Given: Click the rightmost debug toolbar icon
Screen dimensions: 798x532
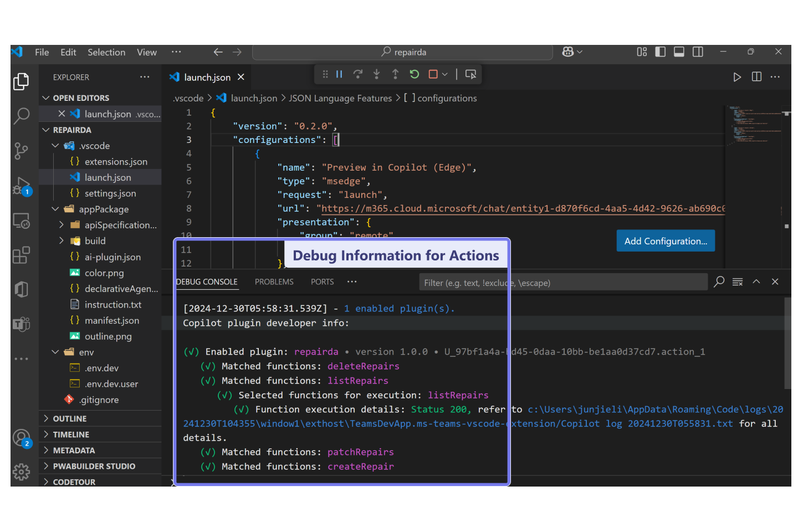Looking at the screenshot, I should [470, 74].
